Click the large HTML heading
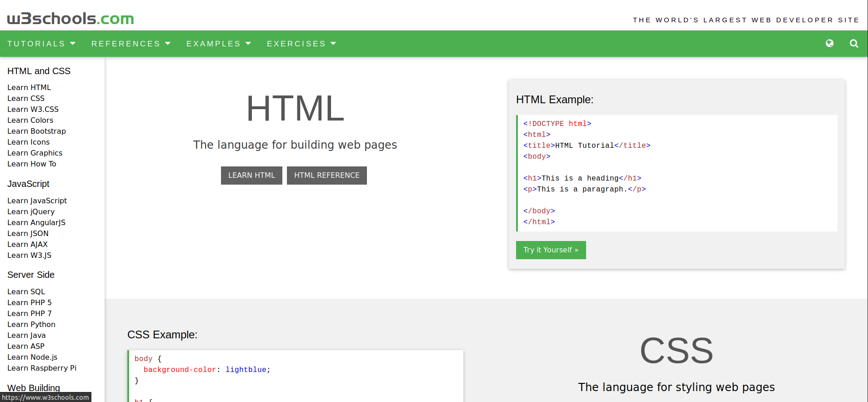This screenshot has height=402, width=868. pyautogui.click(x=295, y=108)
